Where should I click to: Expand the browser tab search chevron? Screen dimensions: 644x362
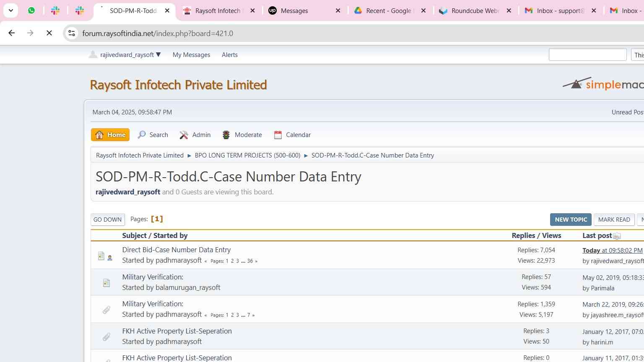coord(10,10)
